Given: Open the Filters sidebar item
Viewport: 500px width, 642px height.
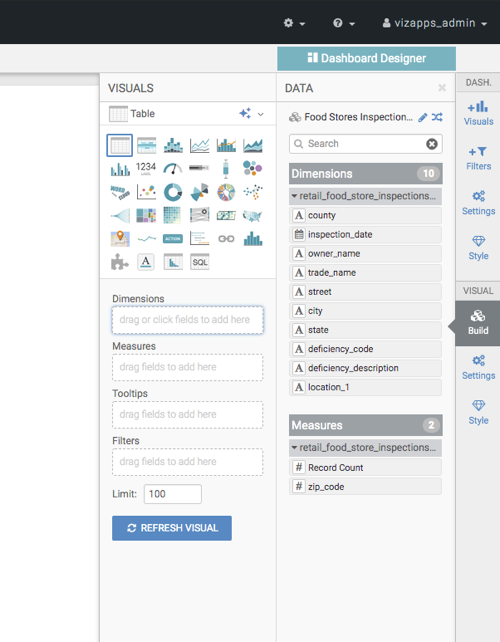Looking at the screenshot, I should pyautogui.click(x=478, y=158).
